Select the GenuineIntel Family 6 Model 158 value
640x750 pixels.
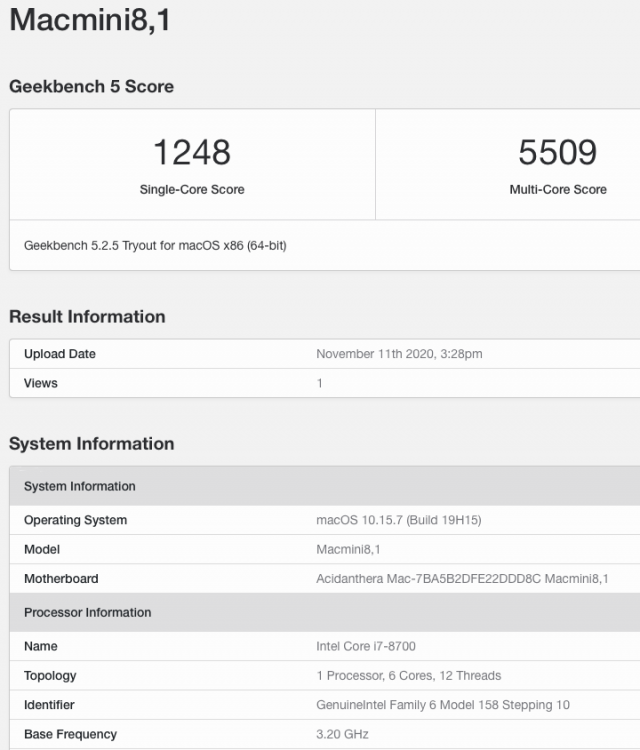tap(443, 705)
